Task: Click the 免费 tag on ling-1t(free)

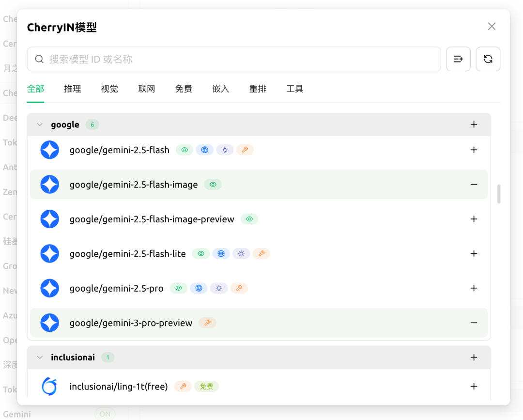Action: pyautogui.click(x=206, y=386)
